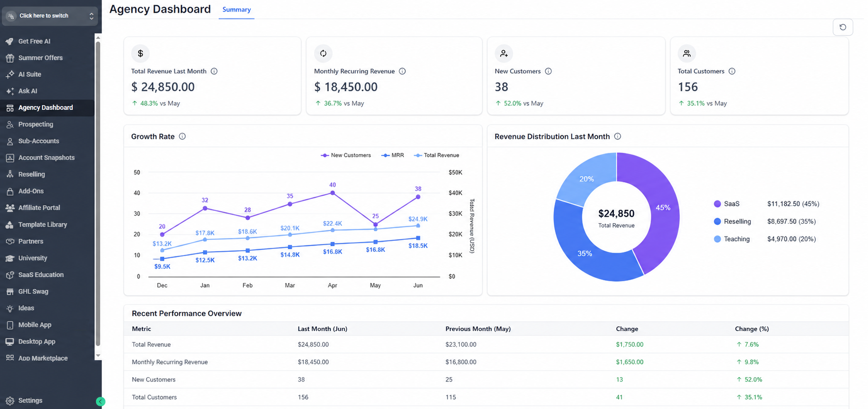Screen dimensions: 868x409
Task: Toggle Reselling segment in donut legend
Action: pos(733,221)
